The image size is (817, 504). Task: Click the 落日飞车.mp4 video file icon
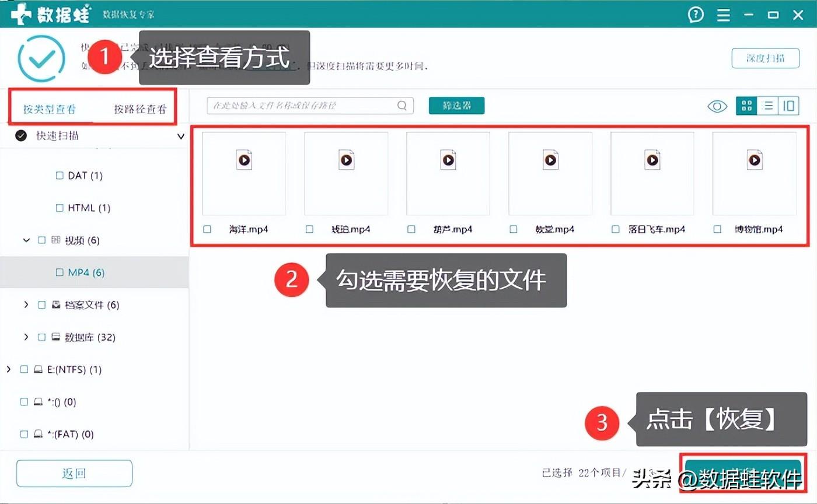tap(652, 159)
